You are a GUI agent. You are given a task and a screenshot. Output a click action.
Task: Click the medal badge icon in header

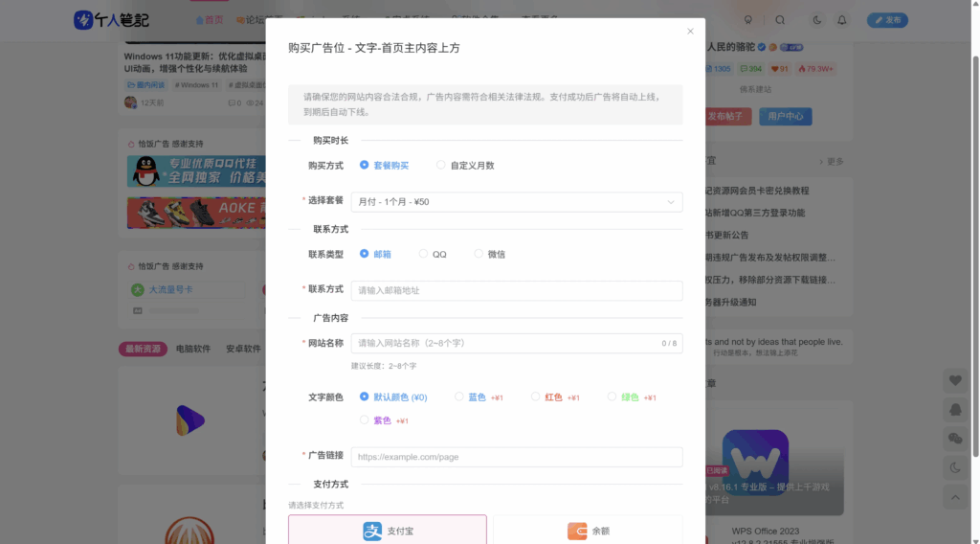tap(748, 20)
